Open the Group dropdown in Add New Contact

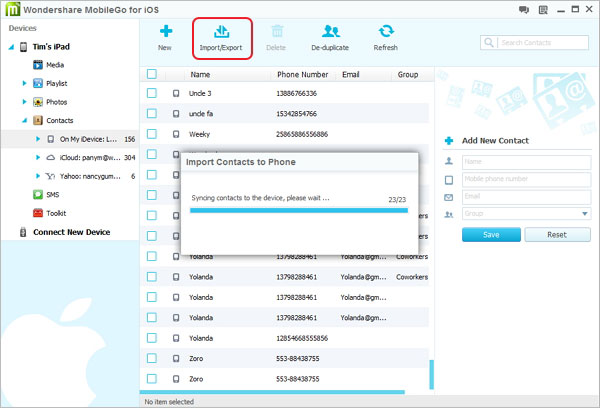[x=527, y=214]
